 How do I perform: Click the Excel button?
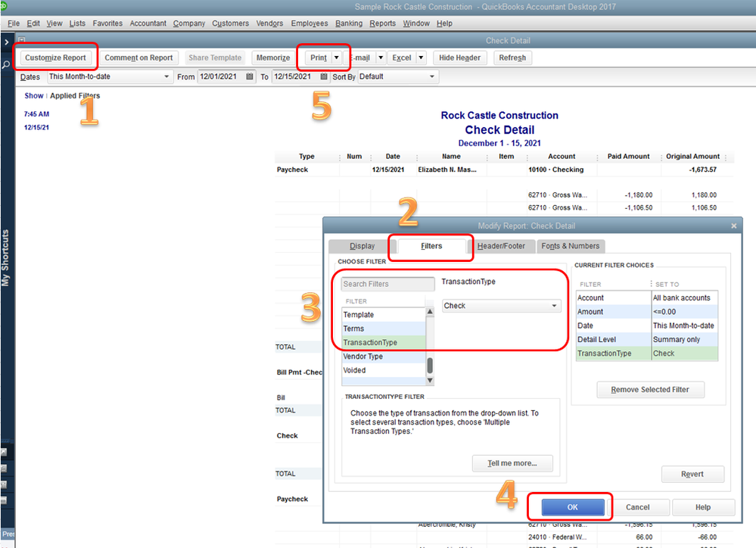click(x=402, y=58)
